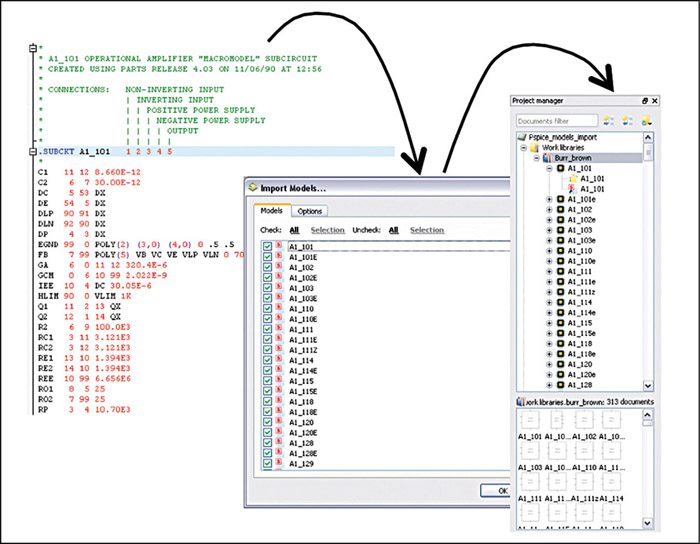Toggle the A1_110E model checkbox

click(x=266, y=318)
